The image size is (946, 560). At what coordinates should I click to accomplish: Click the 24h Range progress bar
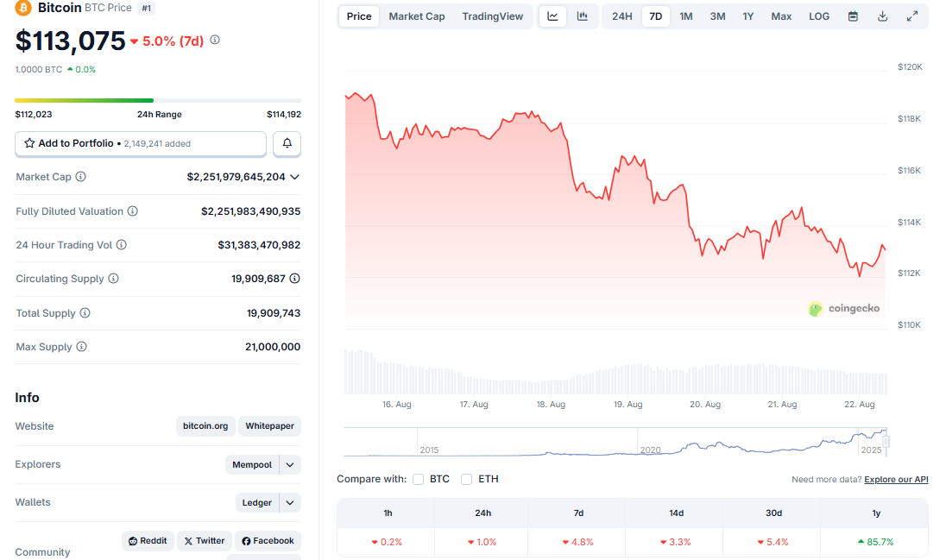[158, 100]
